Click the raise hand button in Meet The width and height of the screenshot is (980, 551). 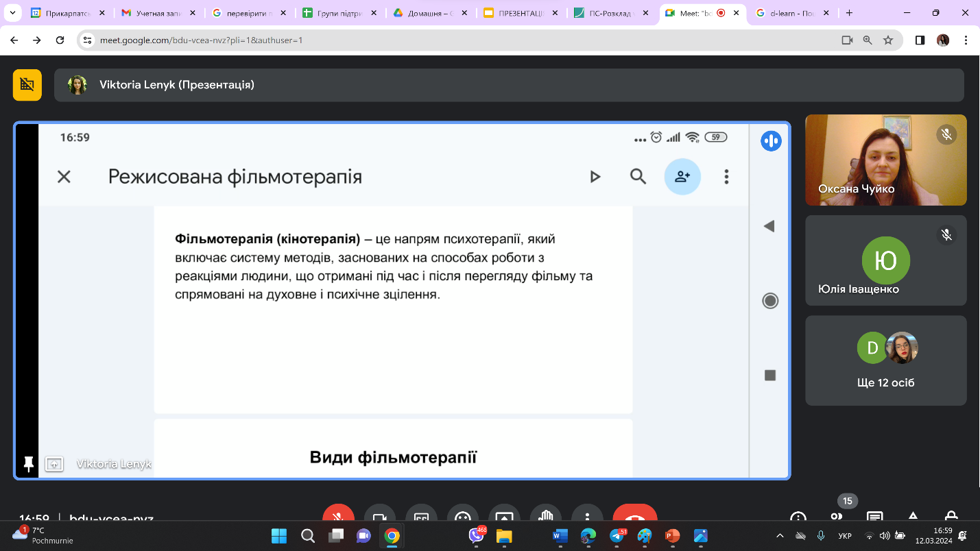[x=545, y=515]
